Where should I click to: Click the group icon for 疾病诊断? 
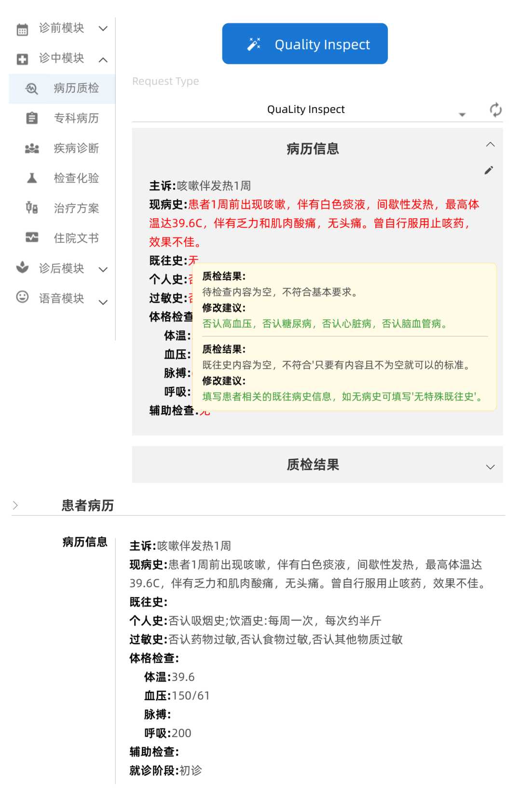pos(32,149)
